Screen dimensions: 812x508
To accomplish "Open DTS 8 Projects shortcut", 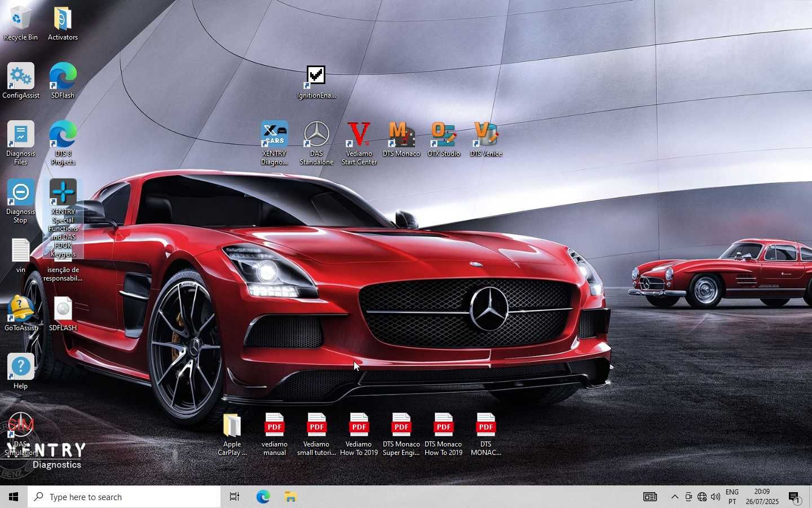I will pyautogui.click(x=63, y=143).
